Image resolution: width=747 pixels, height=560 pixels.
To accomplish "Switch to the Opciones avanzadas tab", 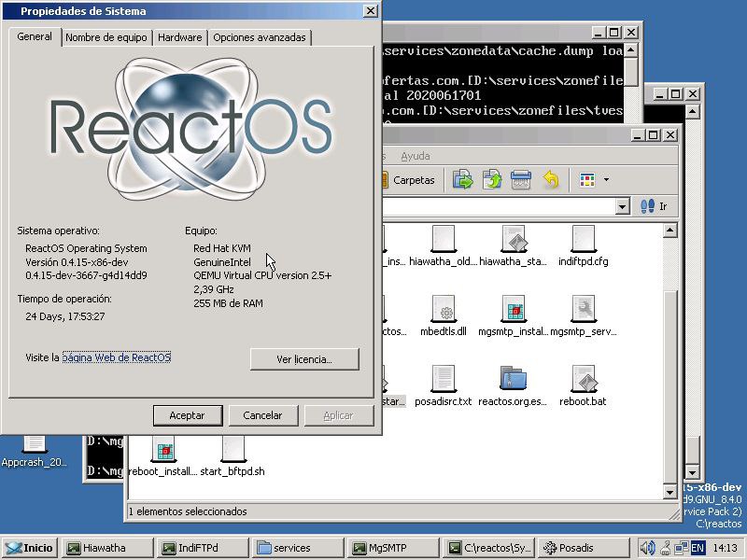I will [x=260, y=37].
